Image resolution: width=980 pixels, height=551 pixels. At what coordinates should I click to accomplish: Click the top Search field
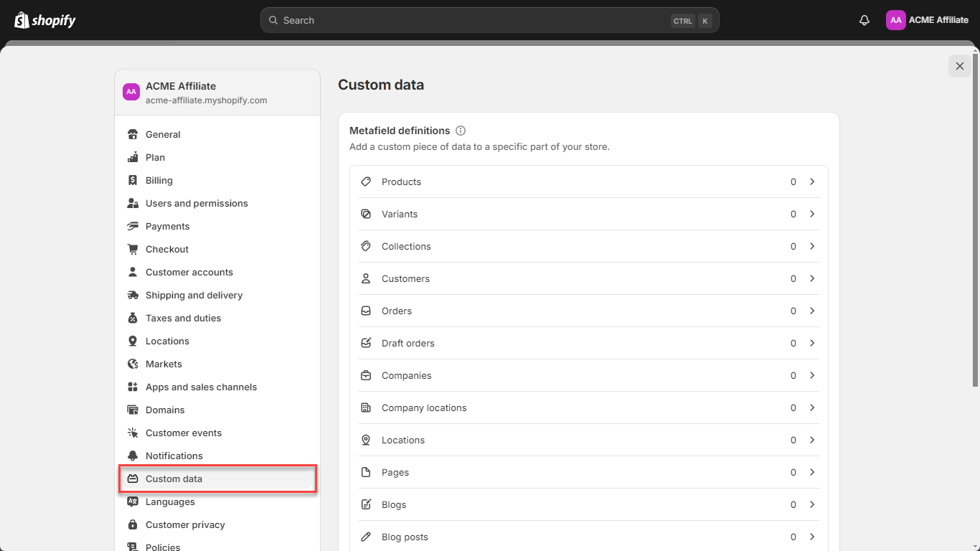coord(490,20)
